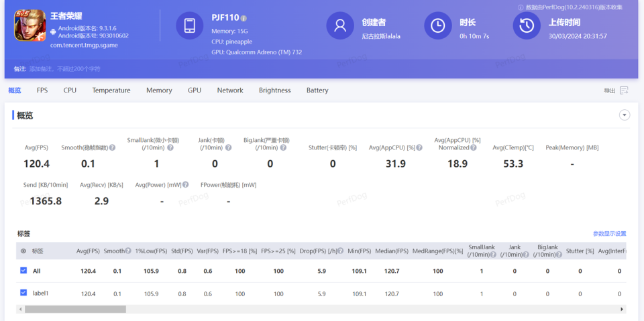Click the label1 row name
The width and height of the screenshot is (644, 321).
point(42,293)
